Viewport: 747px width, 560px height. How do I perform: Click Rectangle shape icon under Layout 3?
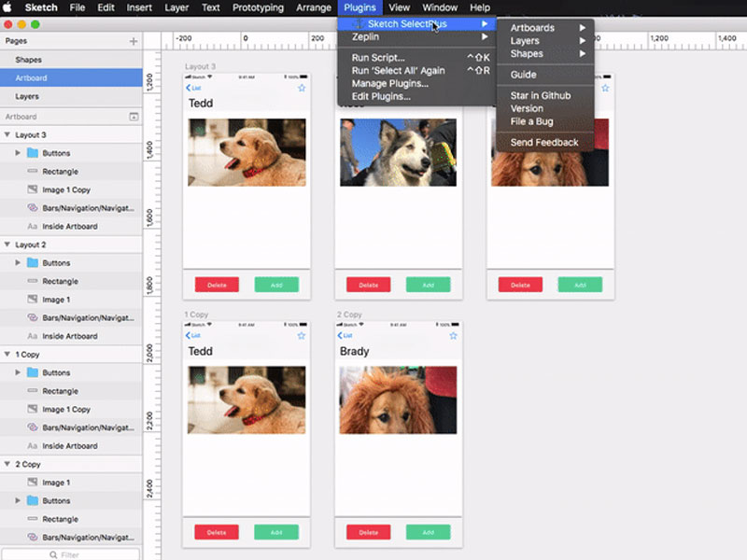[33, 171]
